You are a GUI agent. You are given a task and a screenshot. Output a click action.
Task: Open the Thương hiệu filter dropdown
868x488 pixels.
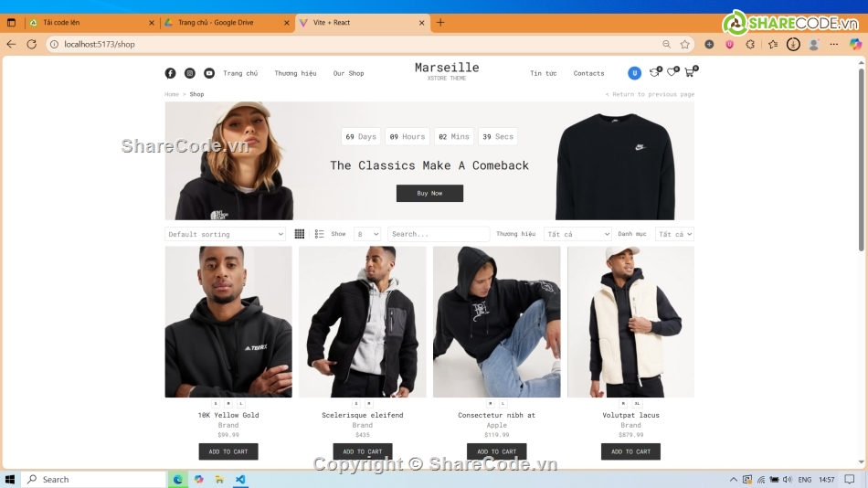point(577,234)
